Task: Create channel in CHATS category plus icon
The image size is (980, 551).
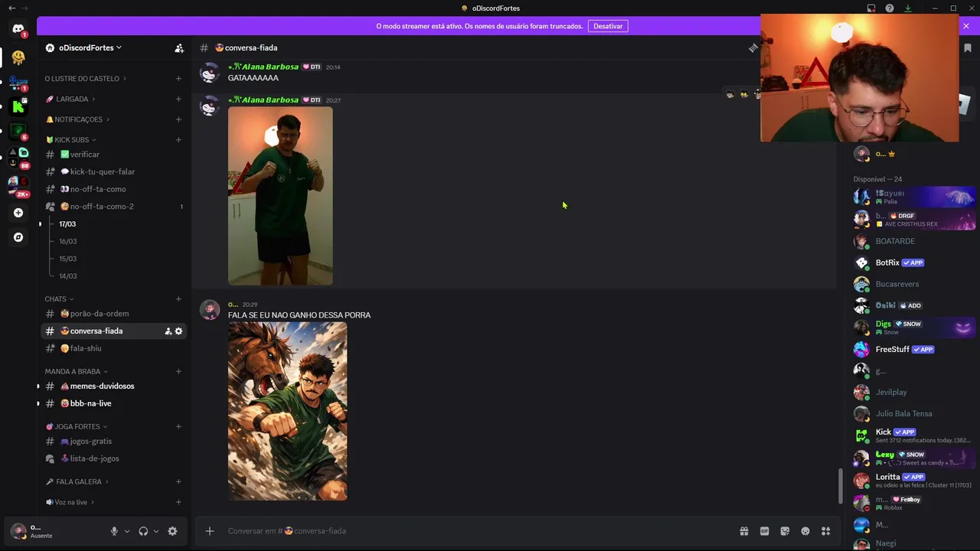Action: (178, 299)
